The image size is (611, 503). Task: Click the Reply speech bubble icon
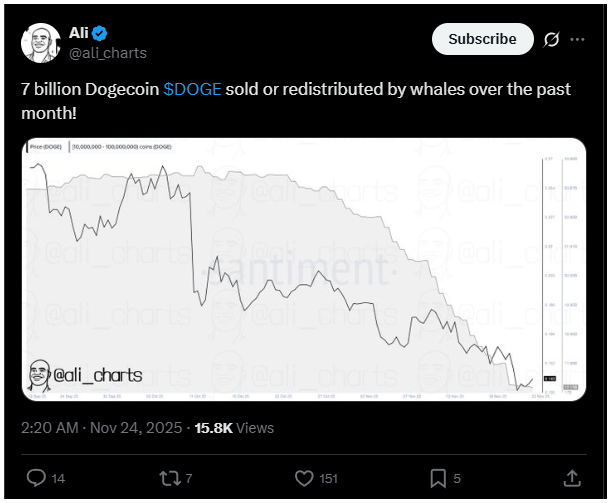click(x=36, y=477)
